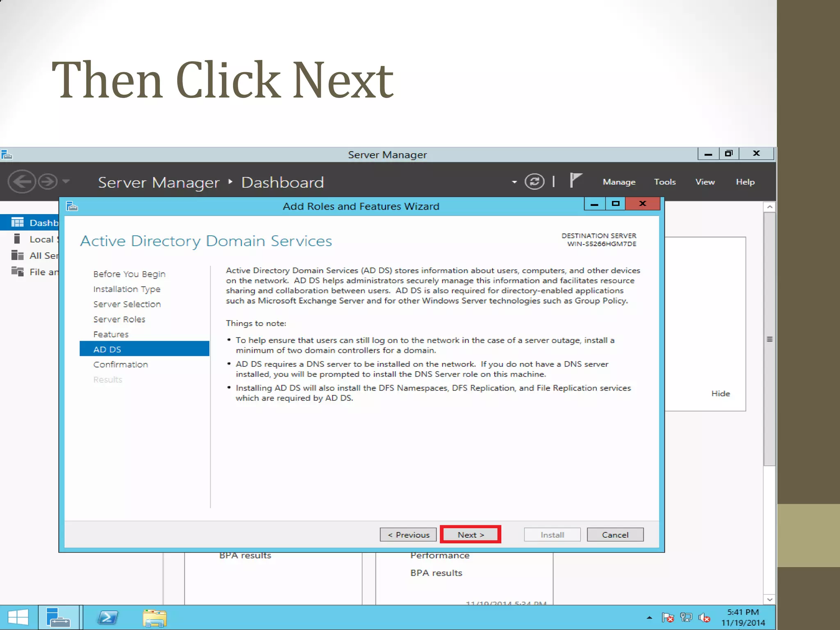Click the refresh icon in header
Image resolution: width=840 pixels, height=630 pixels.
point(534,181)
